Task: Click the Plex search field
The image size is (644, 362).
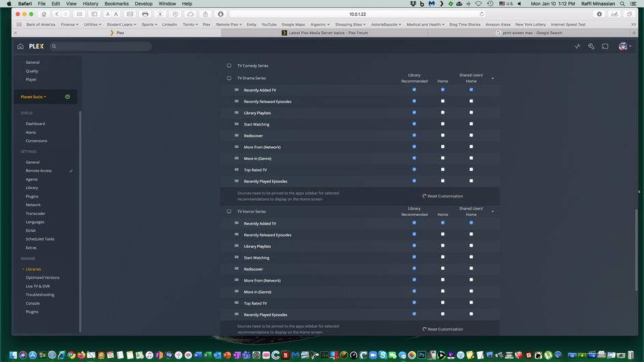Action: pyautogui.click(x=100, y=46)
